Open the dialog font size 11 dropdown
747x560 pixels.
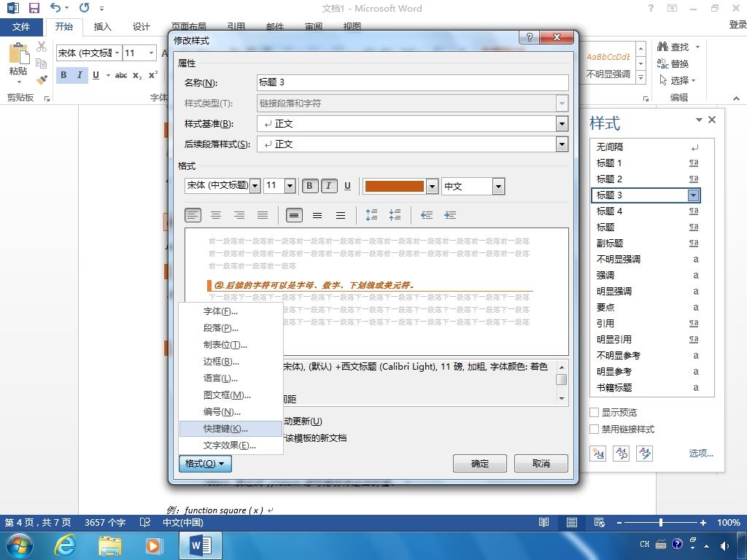290,186
